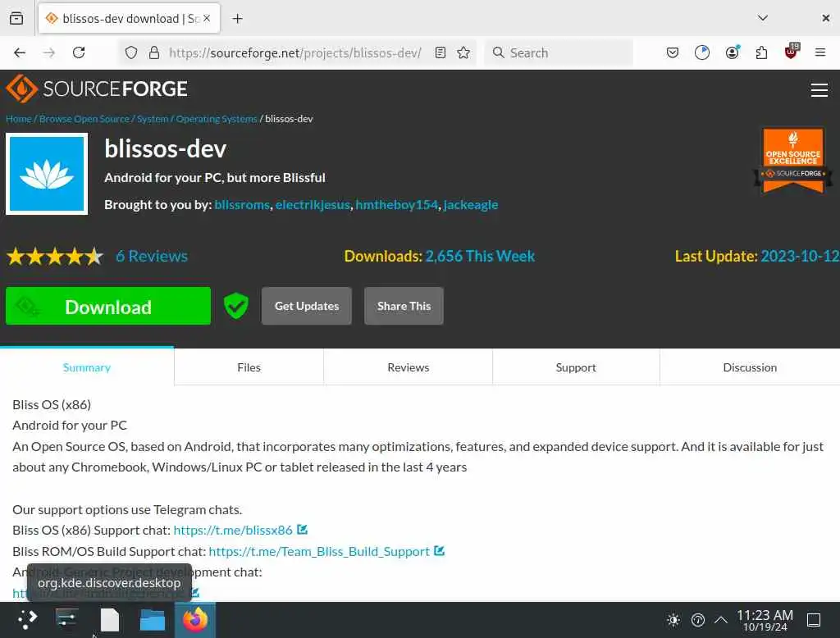
Task: Bookmark this page with the star
Action: tap(463, 52)
